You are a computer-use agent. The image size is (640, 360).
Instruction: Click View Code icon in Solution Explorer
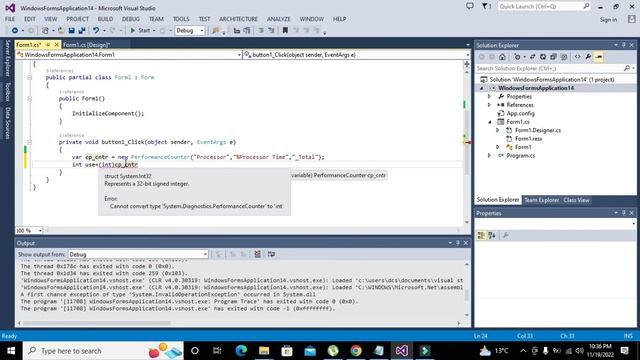[x=577, y=57]
